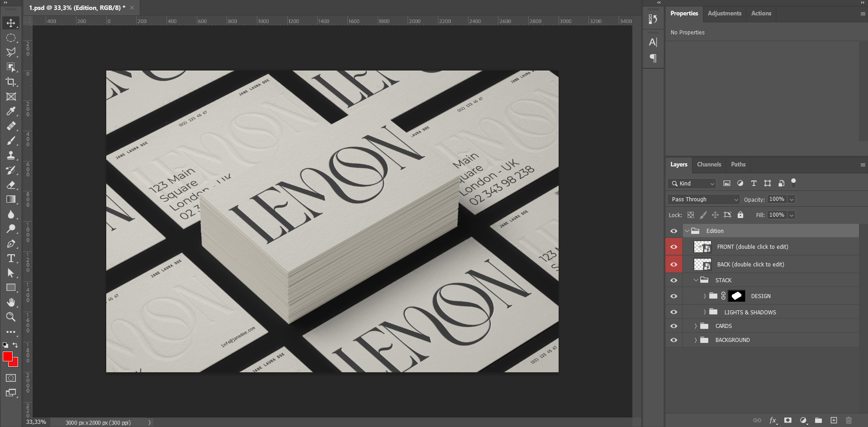This screenshot has width=868, height=427.
Task: Collapse the Edition layer group
Action: (687, 231)
